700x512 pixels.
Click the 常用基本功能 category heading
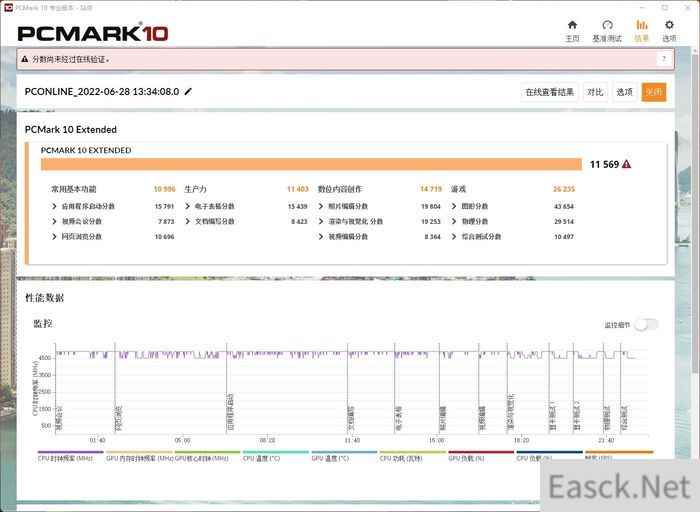pos(74,189)
